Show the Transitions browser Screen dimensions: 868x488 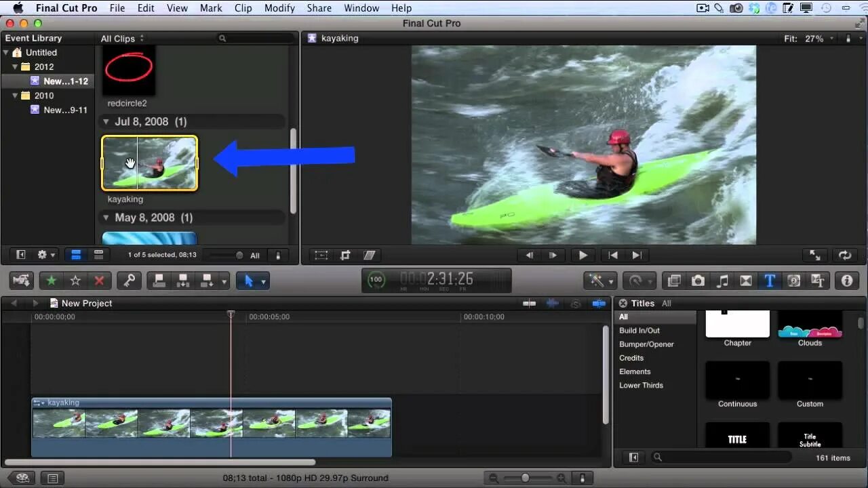pyautogui.click(x=746, y=281)
